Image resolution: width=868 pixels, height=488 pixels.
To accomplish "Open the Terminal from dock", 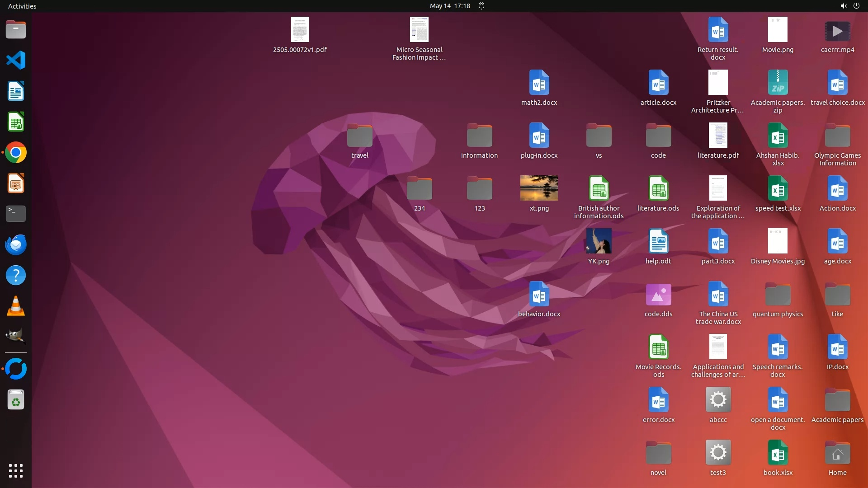I will pyautogui.click(x=16, y=213).
